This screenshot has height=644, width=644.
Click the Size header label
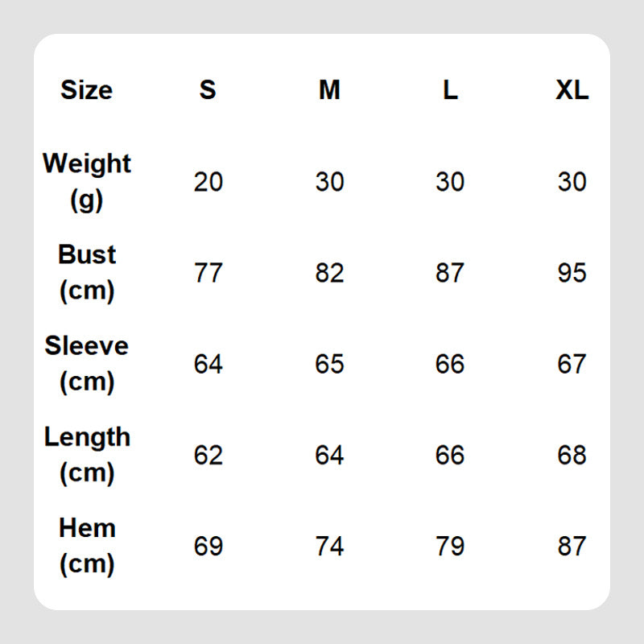(x=86, y=89)
